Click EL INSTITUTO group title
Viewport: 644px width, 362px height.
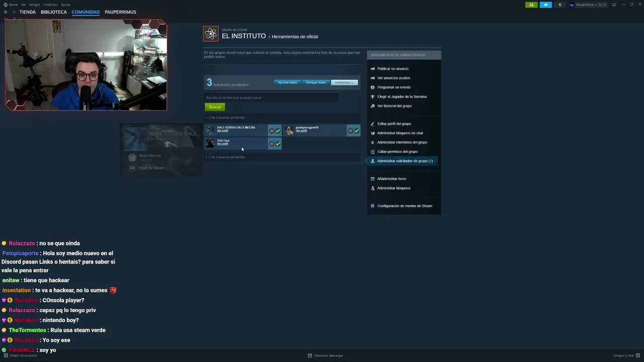pos(244,36)
